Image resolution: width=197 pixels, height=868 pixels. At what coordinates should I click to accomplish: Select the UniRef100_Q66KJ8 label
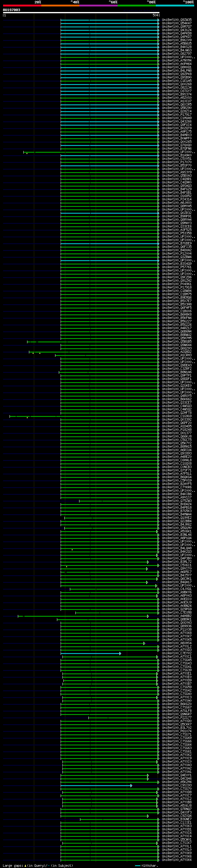[x=177, y=436]
